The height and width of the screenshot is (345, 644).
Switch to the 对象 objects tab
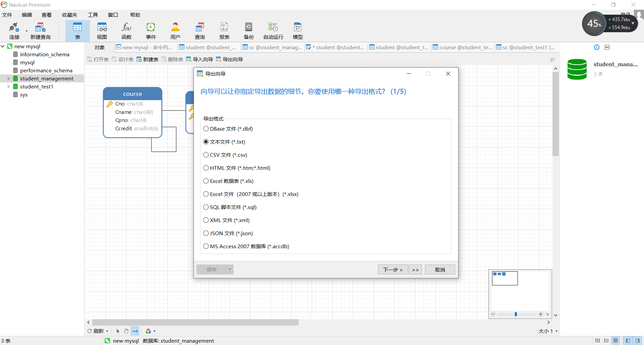pos(100,47)
